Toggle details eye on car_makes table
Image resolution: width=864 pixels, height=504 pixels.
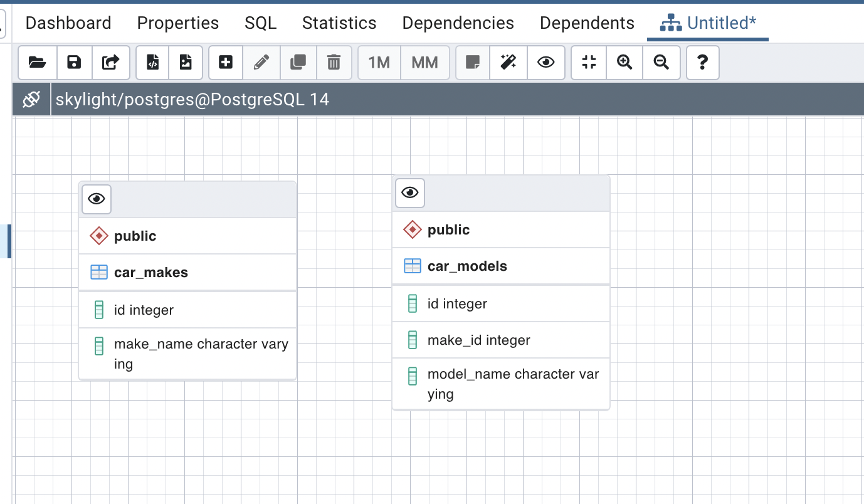point(97,199)
